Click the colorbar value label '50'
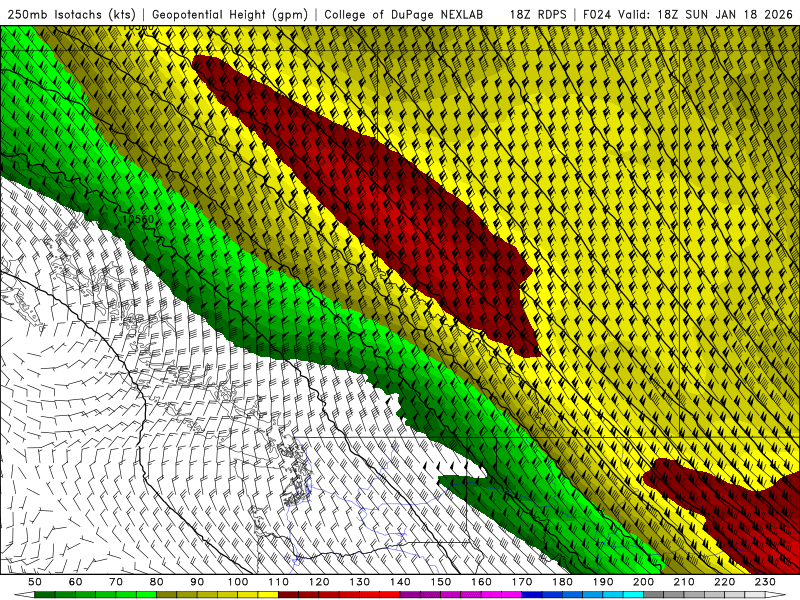This screenshot has width=800, height=600. [x=35, y=582]
